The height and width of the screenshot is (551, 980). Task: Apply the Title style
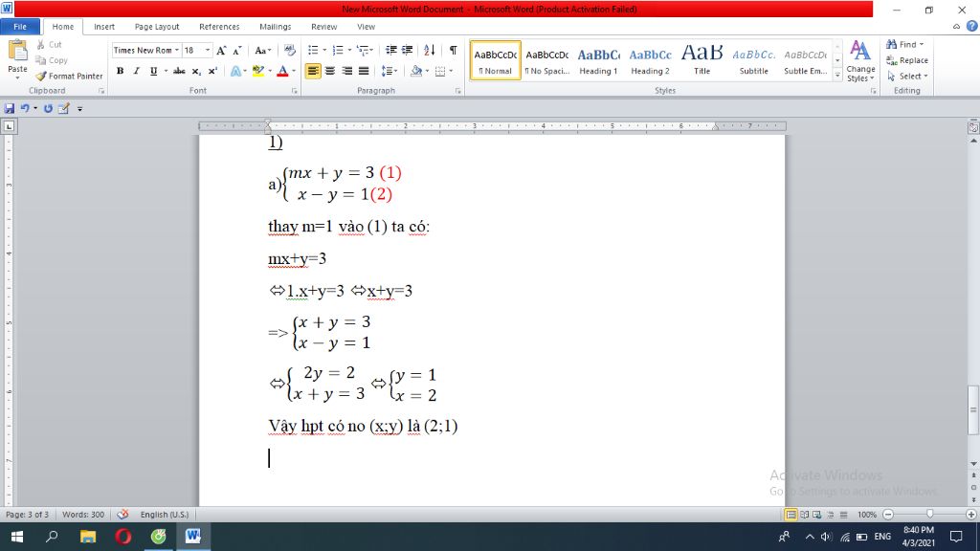point(702,60)
